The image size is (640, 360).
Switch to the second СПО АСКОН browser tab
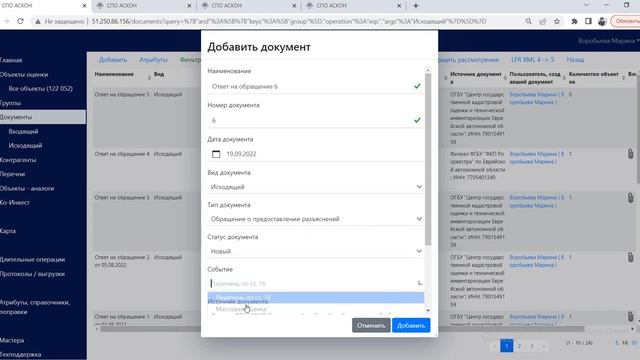point(144,6)
